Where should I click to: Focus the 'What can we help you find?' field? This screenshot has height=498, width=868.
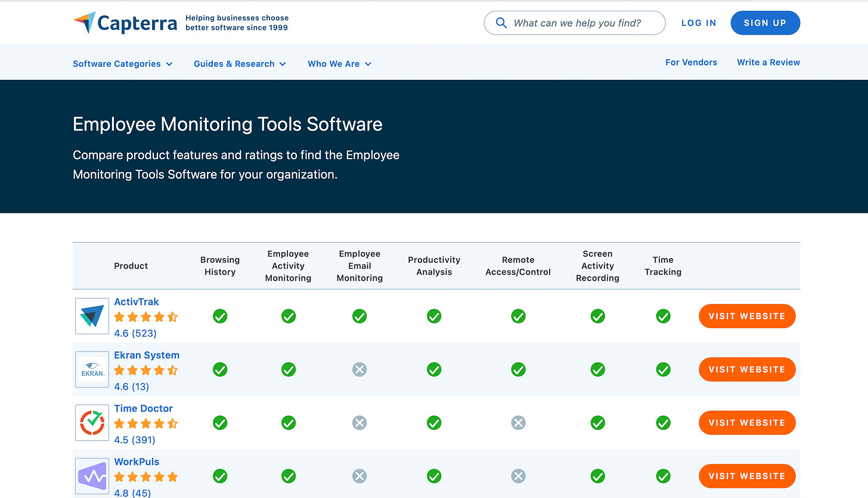click(575, 23)
